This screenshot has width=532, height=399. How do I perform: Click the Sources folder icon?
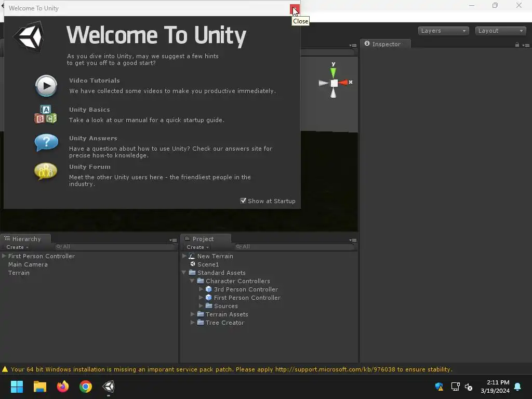209,305
